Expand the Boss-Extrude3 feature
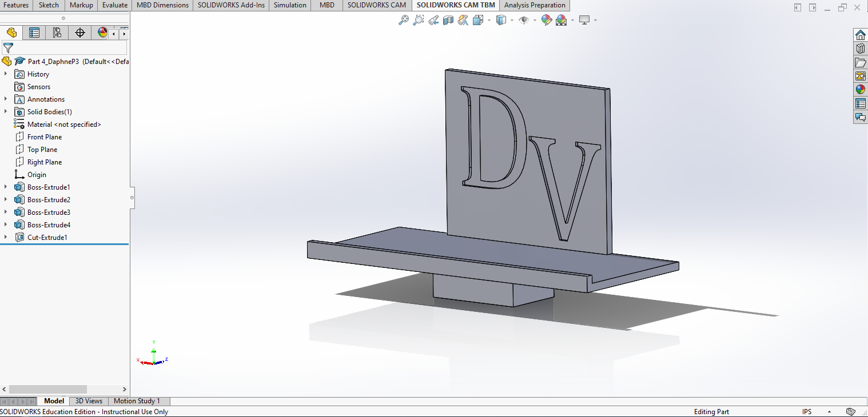The image size is (868, 417). pos(6,212)
